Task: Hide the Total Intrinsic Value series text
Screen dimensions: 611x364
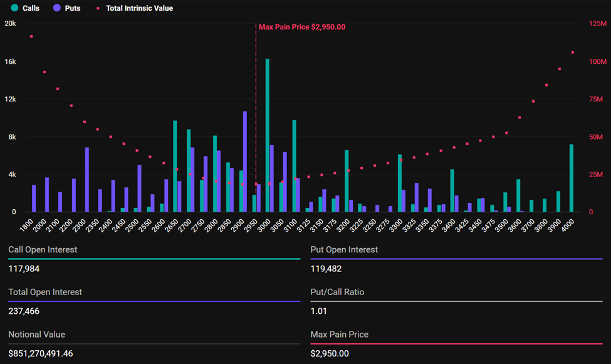Action: pyautogui.click(x=138, y=8)
